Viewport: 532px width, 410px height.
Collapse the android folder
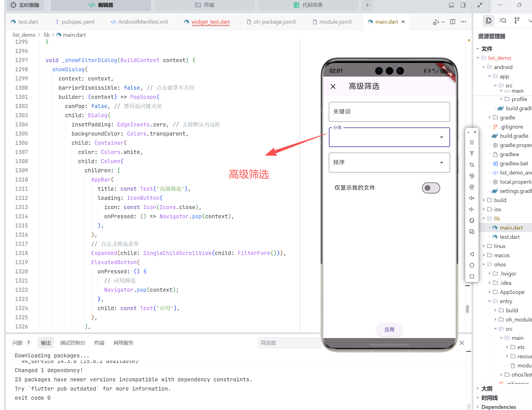tap(484, 67)
